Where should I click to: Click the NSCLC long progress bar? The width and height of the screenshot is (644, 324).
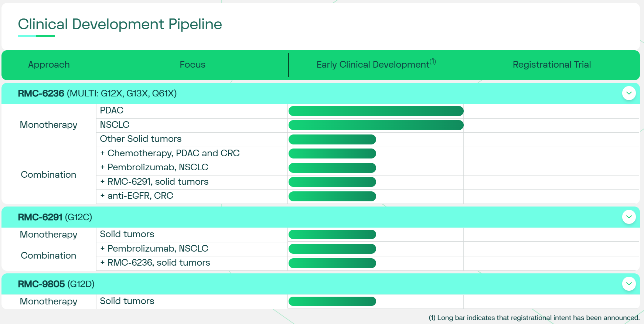(x=376, y=125)
